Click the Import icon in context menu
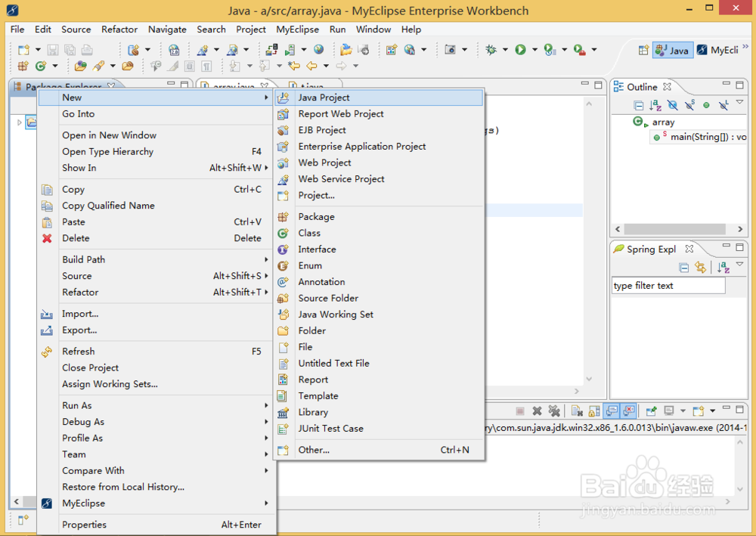 pos(47,314)
